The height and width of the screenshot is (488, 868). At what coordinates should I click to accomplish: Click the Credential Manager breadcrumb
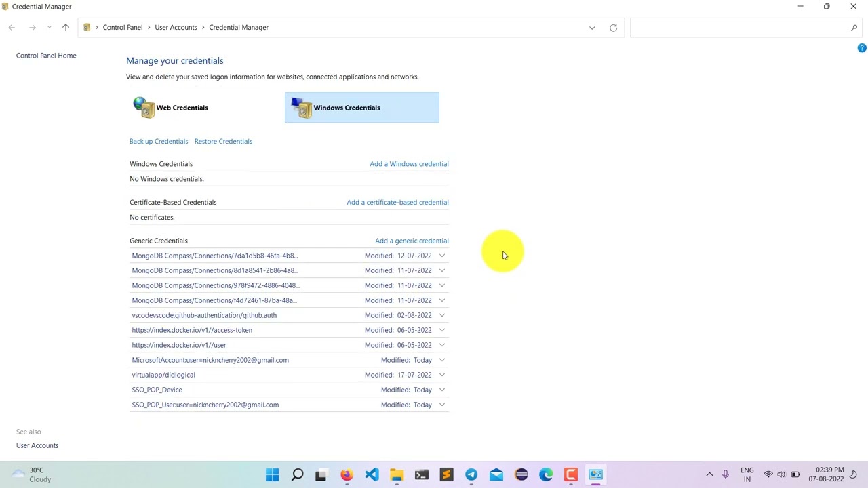[x=239, y=28]
